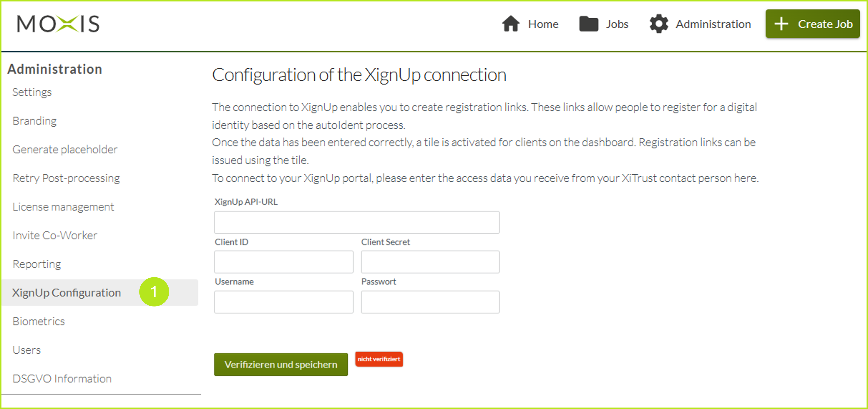Navigate to Reporting
The width and height of the screenshot is (868, 409).
point(37,264)
